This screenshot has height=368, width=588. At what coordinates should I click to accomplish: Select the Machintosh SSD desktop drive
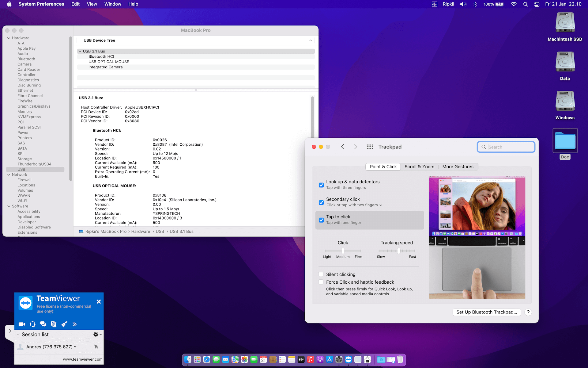tap(565, 27)
